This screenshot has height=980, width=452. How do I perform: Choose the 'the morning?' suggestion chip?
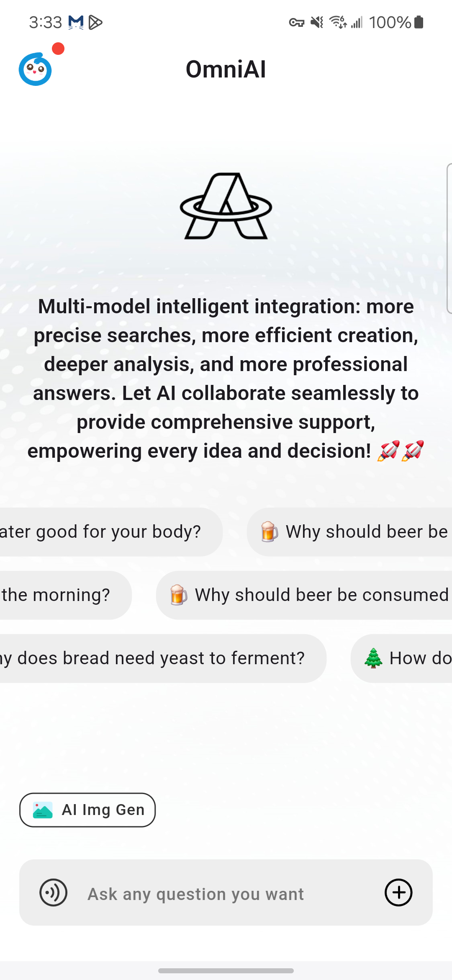pyautogui.click(x=59, y=595)
